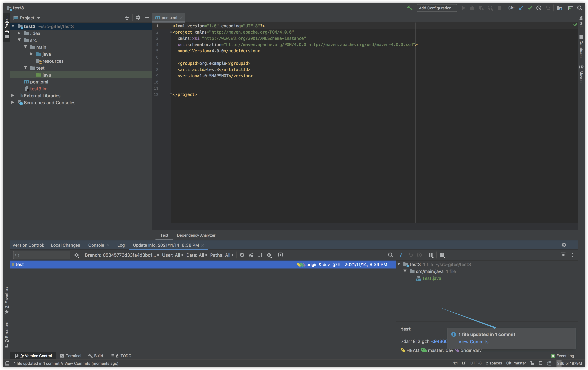Click the Open New Git Log Tab icon
This screenshot has width=588, height=370.
click(280, 255)
